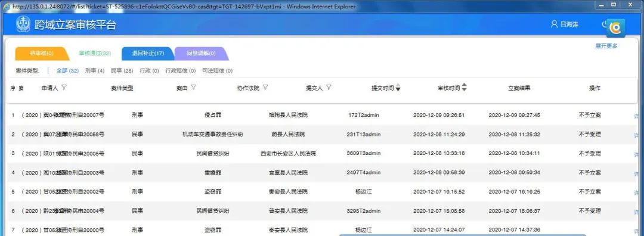This screenshot has width=644, height=236.
Task: Expand more options via 展开更多
Action: (606, 46)
